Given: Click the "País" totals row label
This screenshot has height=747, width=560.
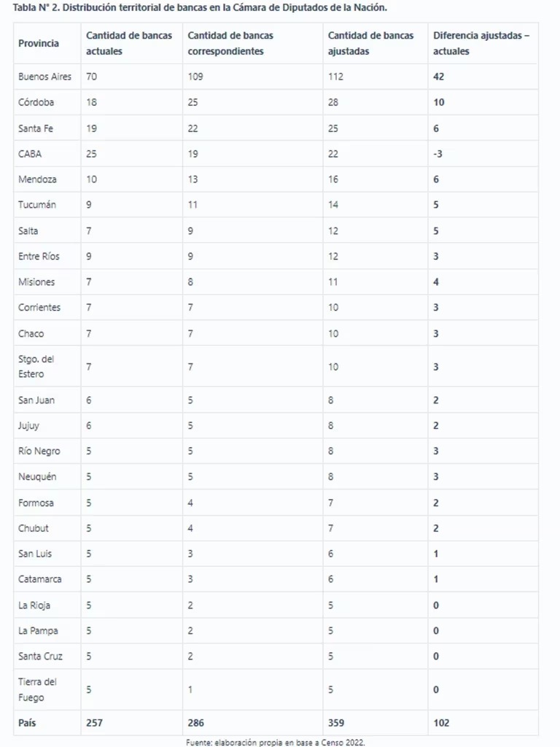Looking at the screenshot, I should (x=28, y=723).
